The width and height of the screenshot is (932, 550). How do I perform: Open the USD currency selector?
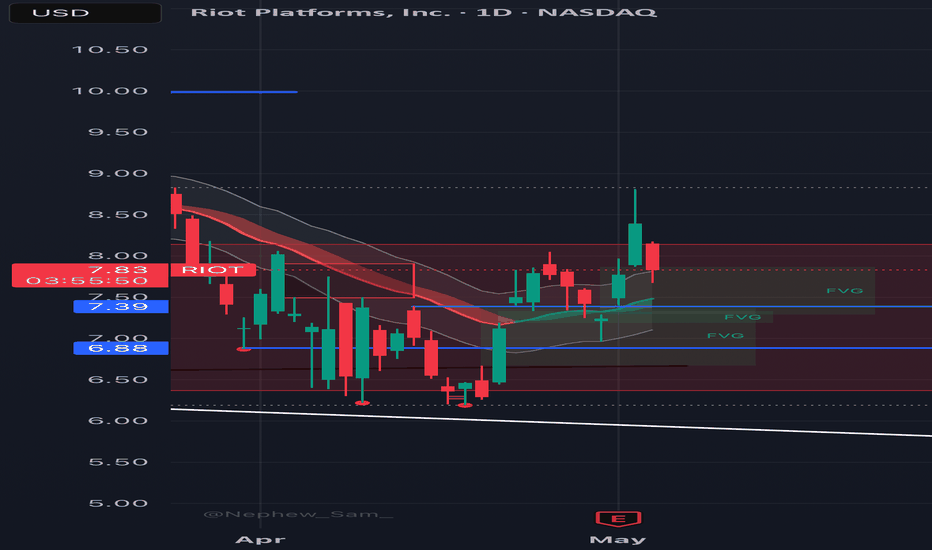85,13
